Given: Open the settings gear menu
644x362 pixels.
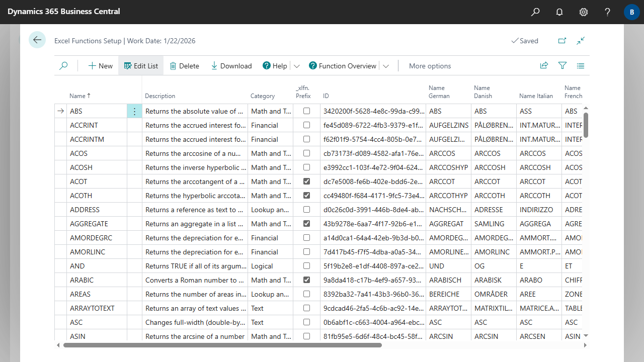Looking at the screenshot, I should click(x=584, y=12).
